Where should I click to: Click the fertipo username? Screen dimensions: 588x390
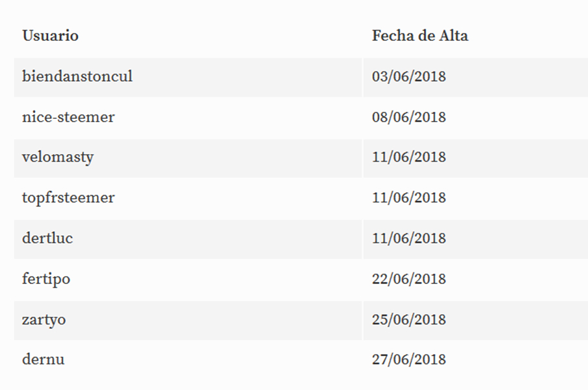click(46, 279)
